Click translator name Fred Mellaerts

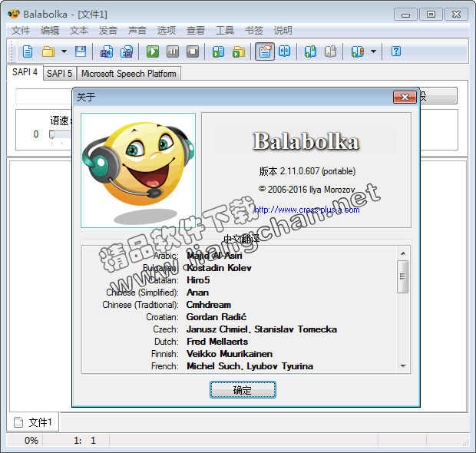[x=217, y=342]
